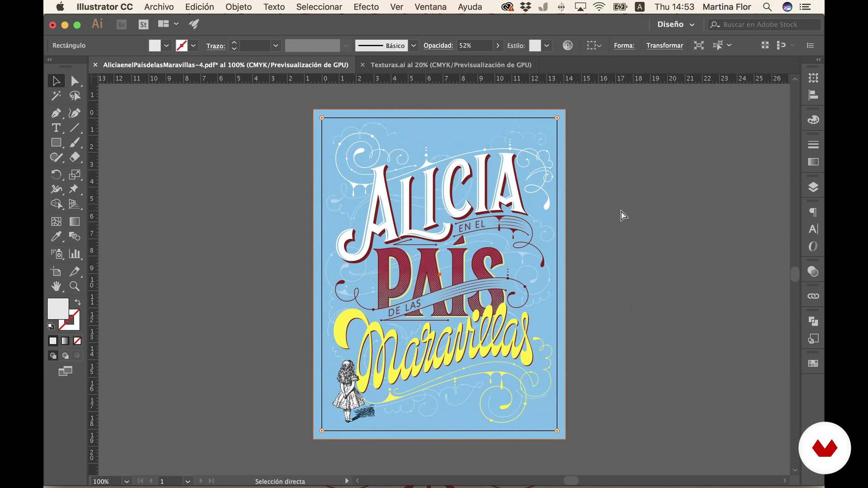868x488 pixels.
Task: Select the Eyedropper tool
Action: [x=56, y=236]
